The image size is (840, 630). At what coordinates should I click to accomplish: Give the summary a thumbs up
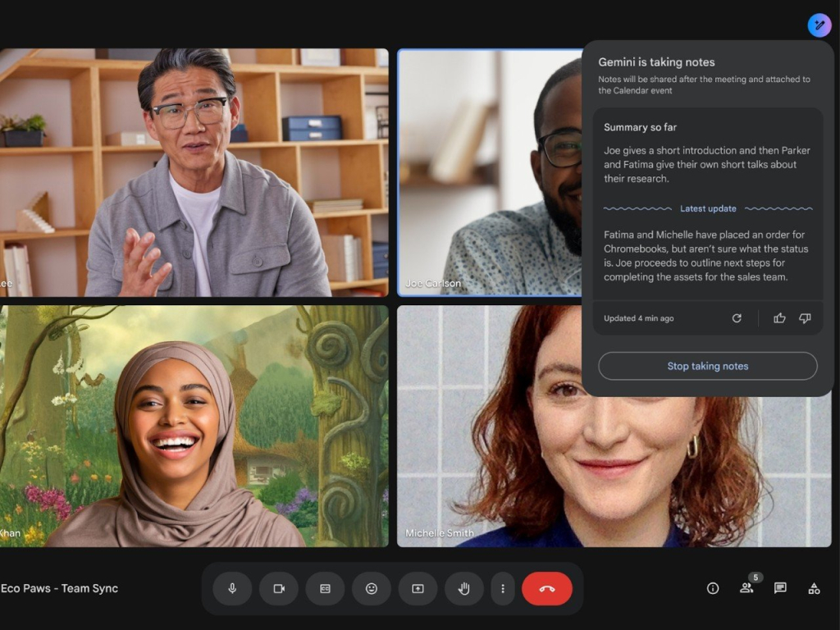(x=778, y=318)
